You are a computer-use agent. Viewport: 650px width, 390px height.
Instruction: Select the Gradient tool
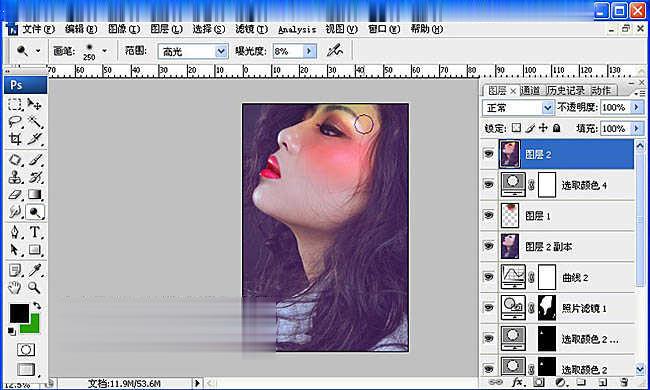[x=34, y=194]
